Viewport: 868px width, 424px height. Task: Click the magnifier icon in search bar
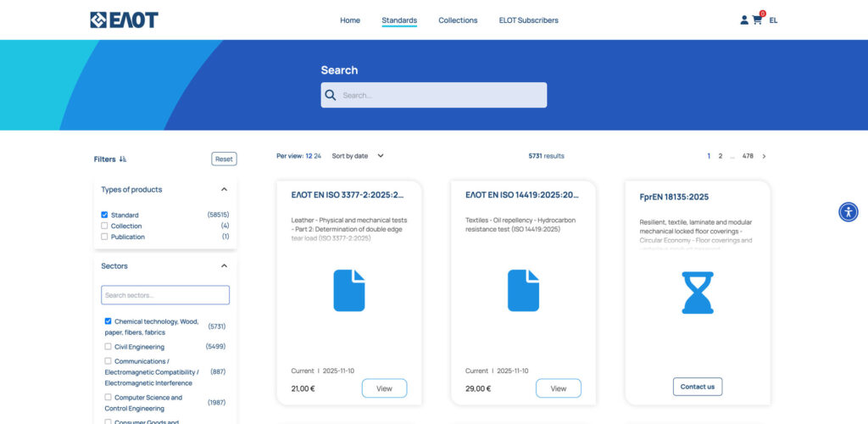tap(331, 95)
